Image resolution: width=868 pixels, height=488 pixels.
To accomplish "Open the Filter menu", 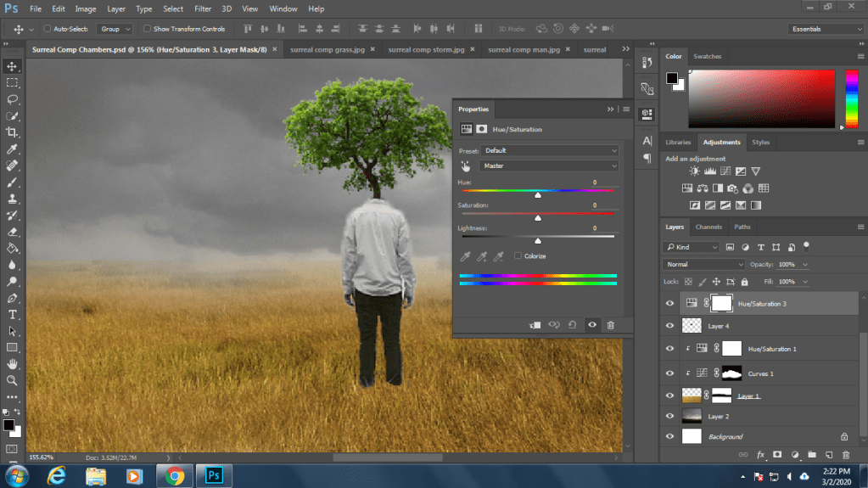I will pyautogui.click(x=203, y=8).
